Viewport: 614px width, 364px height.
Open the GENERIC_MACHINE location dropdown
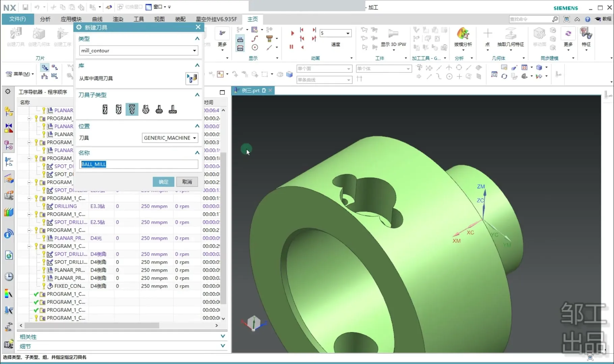click(x=194, y=138)
